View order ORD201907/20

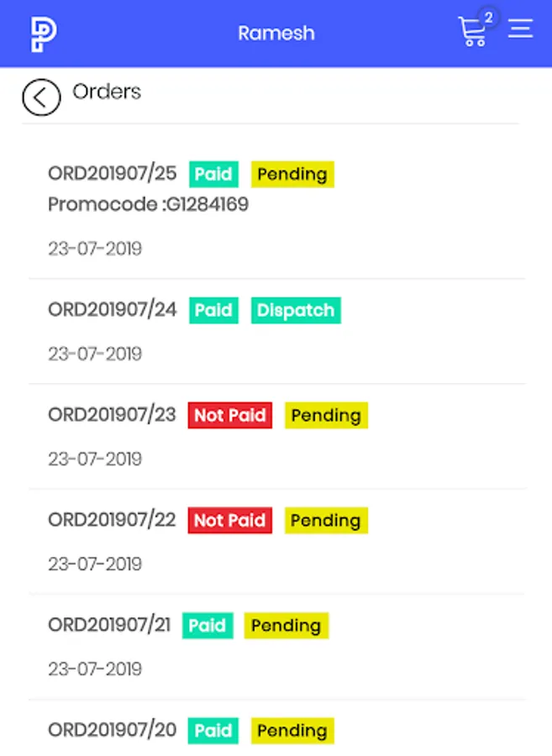[x=276, y=729]
